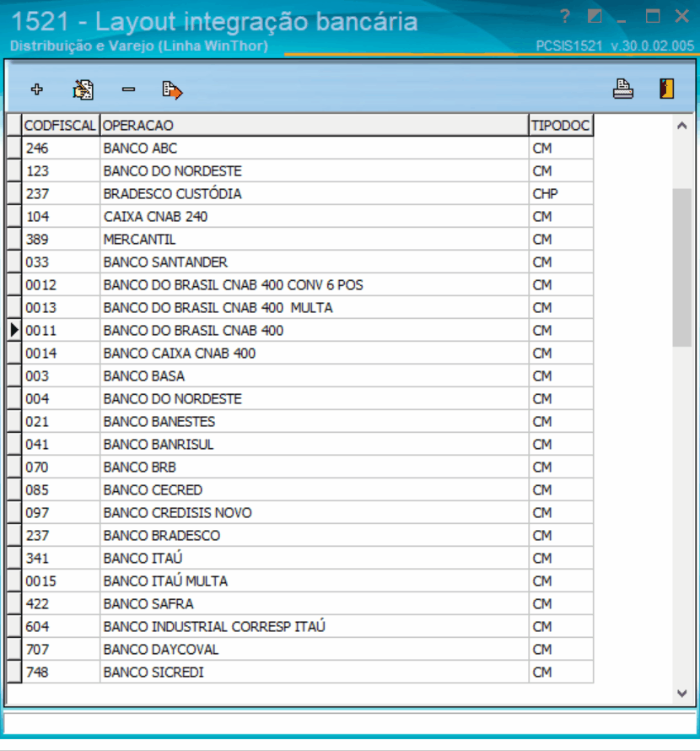The width and height of the screenshot is (700, 751).
Task: Click the code cell 0015
Action: [x=61, y=581]
